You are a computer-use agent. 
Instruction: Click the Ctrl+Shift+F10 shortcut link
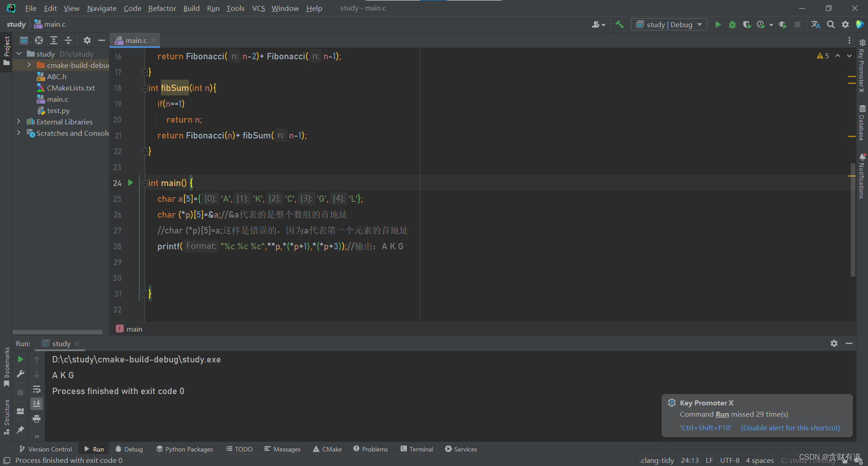pos(706,428)
